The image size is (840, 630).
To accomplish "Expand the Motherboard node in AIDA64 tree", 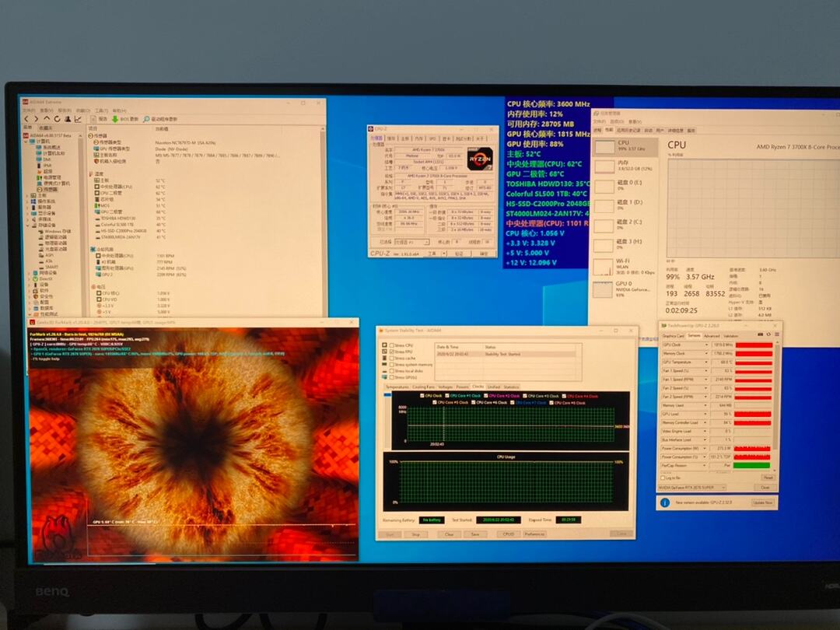I will pos(28,195).
